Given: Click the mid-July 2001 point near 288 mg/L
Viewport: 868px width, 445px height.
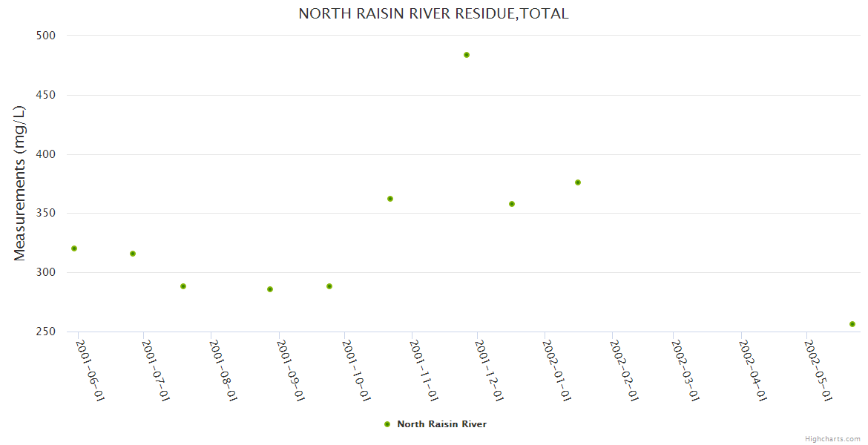Looking at the screenshot, I should pyautogui.click(x=183, y=286).
